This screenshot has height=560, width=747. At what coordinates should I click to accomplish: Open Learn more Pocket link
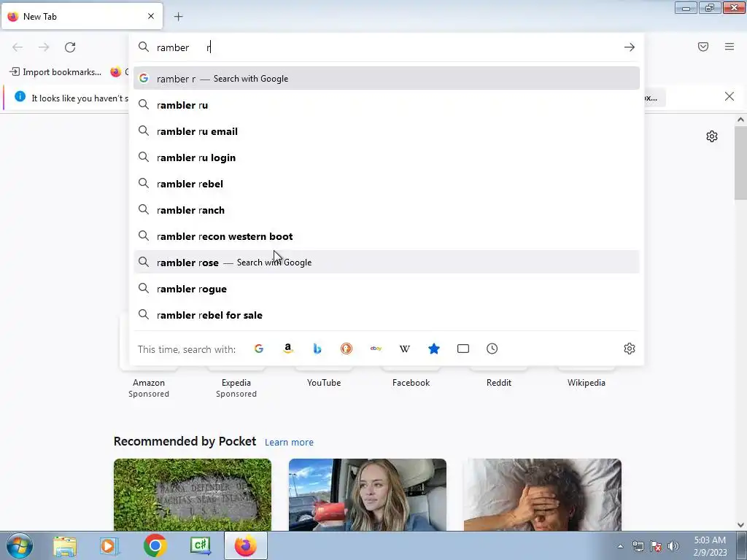(289, 442)
